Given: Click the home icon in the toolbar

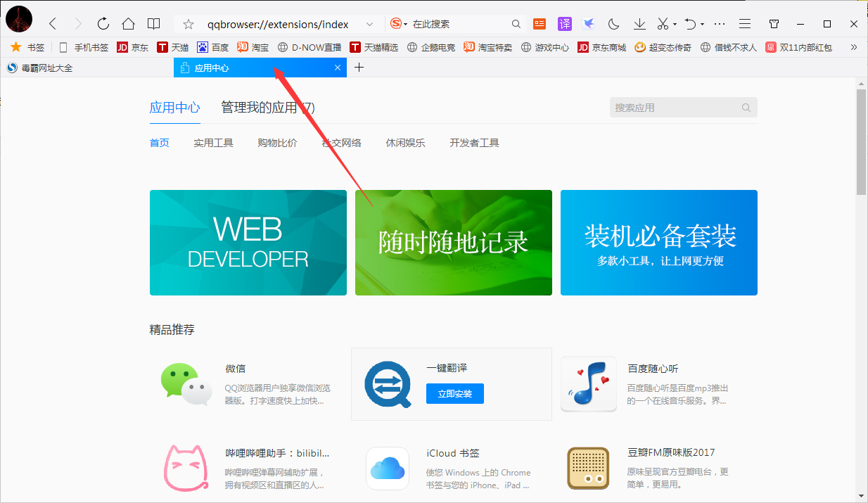Looking at the screenshot, I should click(x=128, y=23).
